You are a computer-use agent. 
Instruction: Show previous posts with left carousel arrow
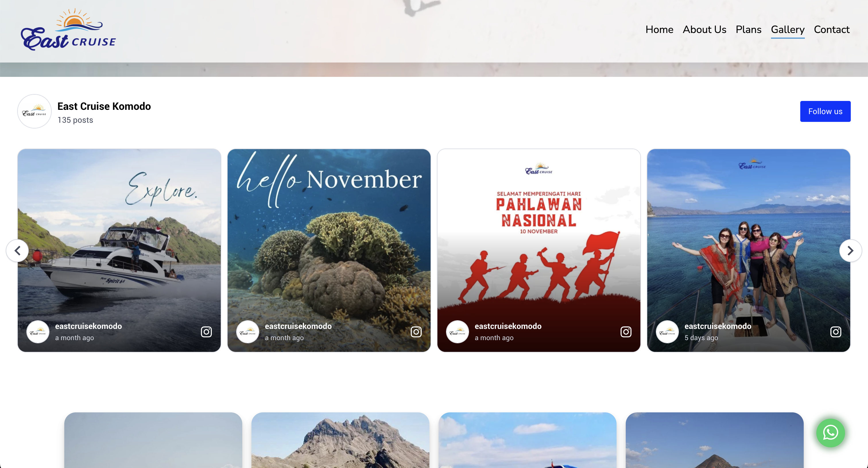[17, 251]
